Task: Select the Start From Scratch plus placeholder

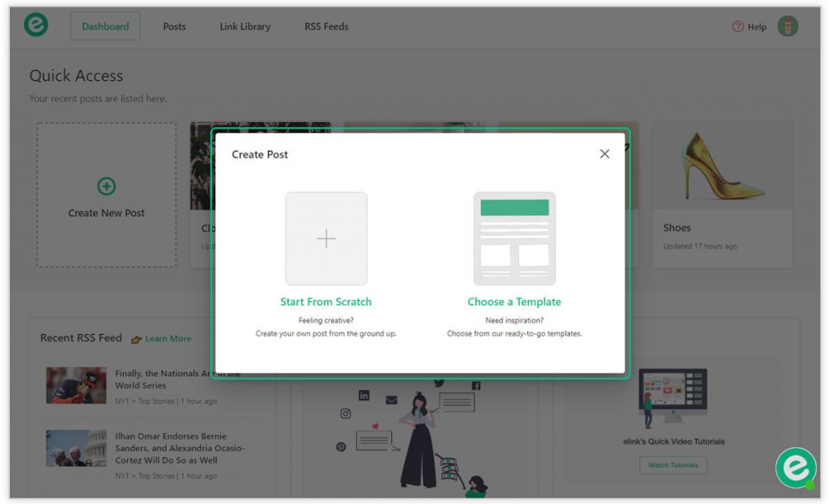Action: pos(325,239)
